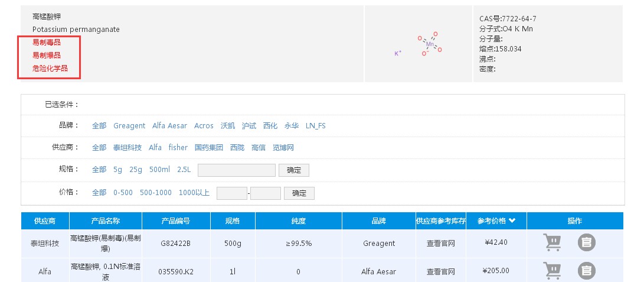Screen dimensions: 644x282
Task: Add the 泰坦科技 500g product to cart
Action: pos(552,242)
